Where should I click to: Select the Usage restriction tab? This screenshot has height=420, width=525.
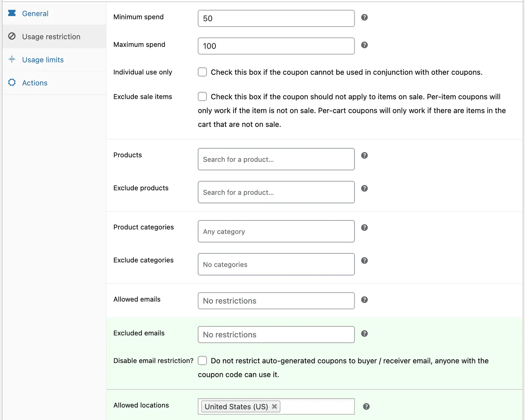pos(54,36)
